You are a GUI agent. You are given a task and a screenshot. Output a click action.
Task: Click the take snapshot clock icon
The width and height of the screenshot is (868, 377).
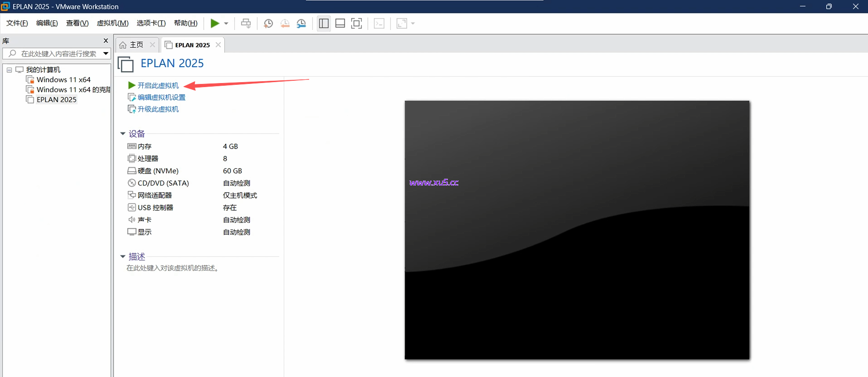coord(268,24)
